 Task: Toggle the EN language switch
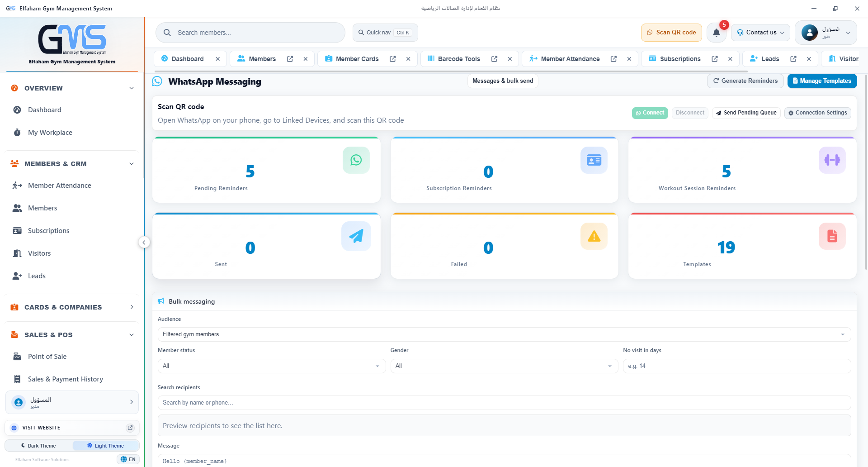[128, 459]
